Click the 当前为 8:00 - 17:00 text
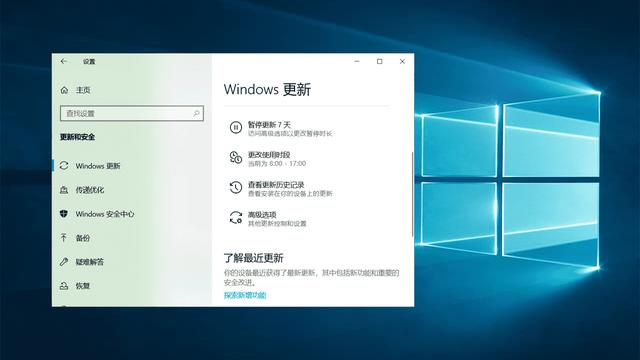 pyautogui.click(x=277, y=164)
